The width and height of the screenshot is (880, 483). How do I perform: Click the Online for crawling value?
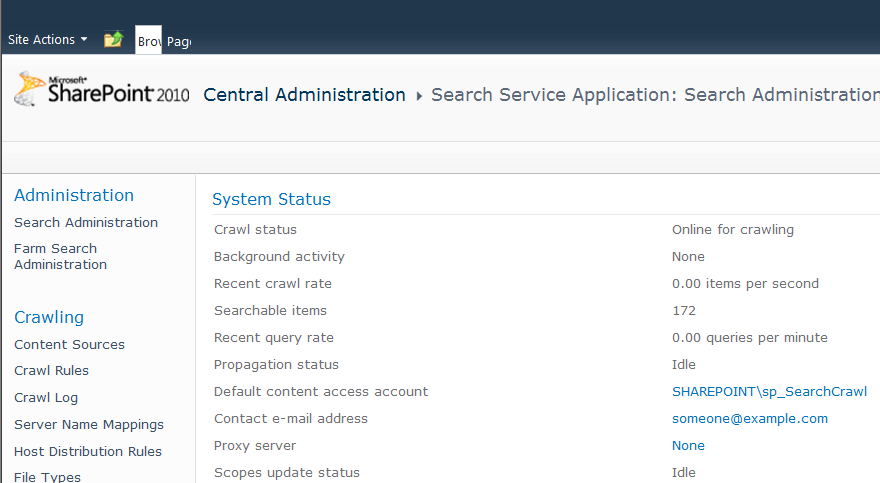point(733,229)
